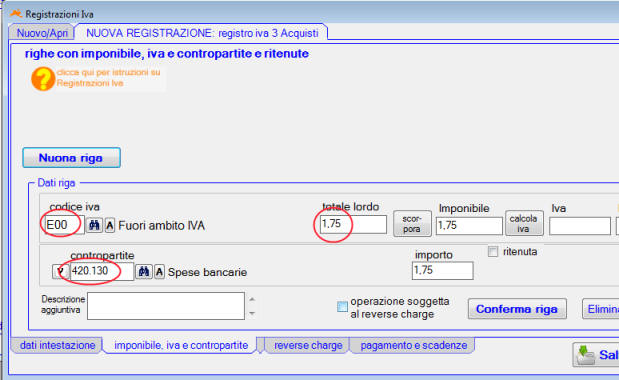Select NUOVA REGISTRAZIONE registro iva 3 Acquisti tab

[x=202, y=32]
